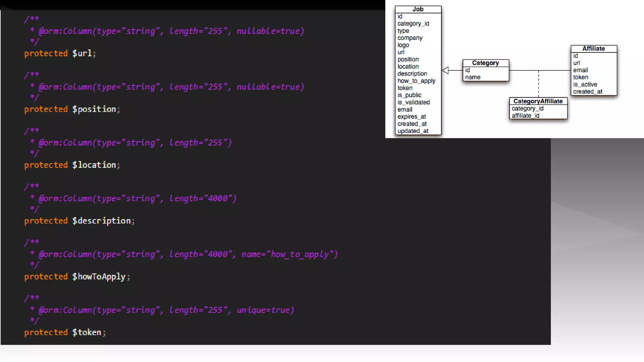
Task: Click category_id field in Job table
Action: point(413,24)
